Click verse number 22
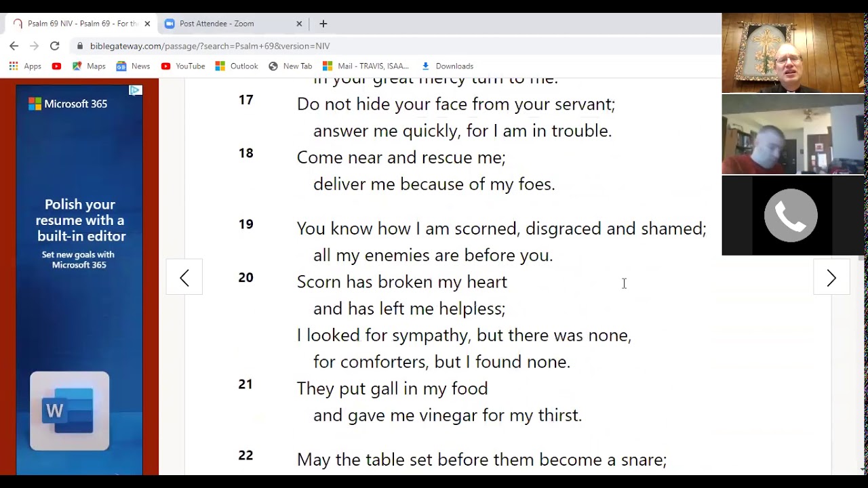Screen dimensions: 868x488 [245, 455]
